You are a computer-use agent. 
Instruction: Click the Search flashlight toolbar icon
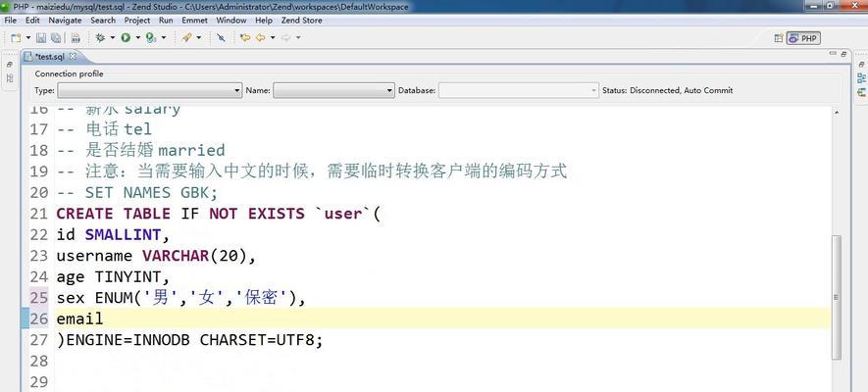point(186,37)
